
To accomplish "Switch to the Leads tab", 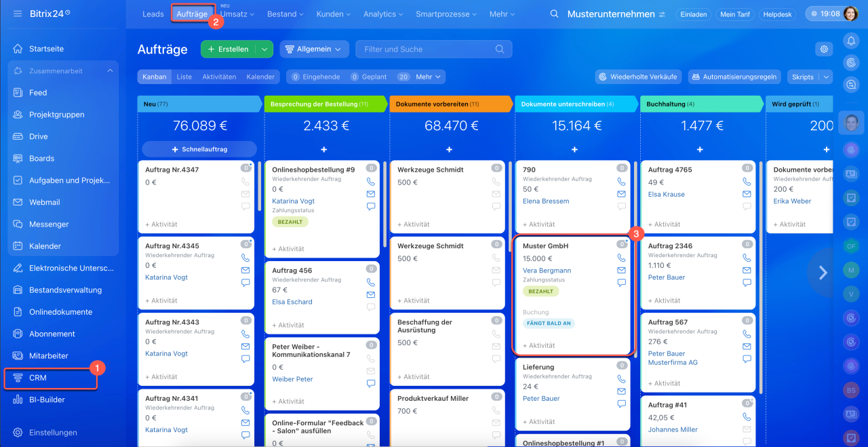I will [153, 14].
